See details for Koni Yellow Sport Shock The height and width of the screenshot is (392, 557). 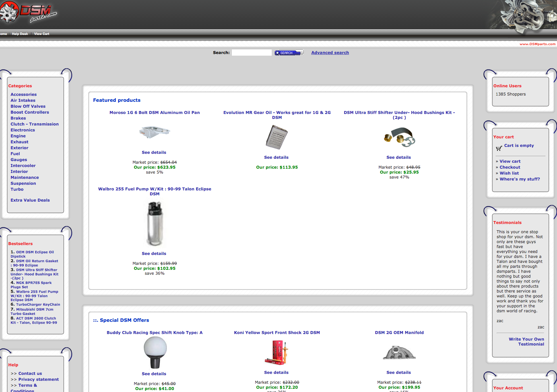[x=276, y=373]
